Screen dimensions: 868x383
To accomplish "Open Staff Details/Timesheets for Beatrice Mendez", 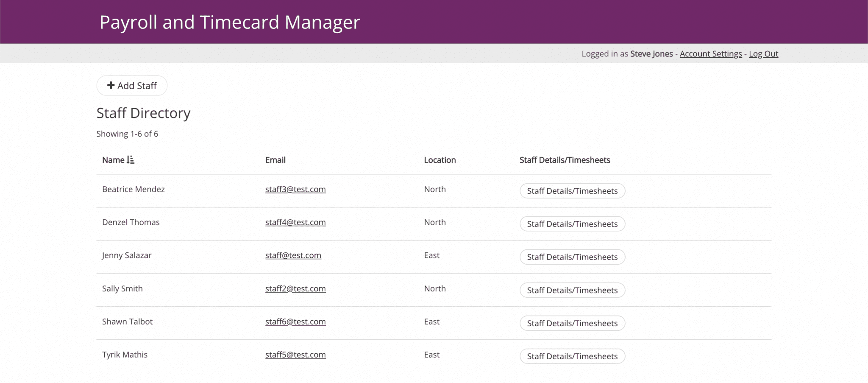I will [x=572, y=191].
